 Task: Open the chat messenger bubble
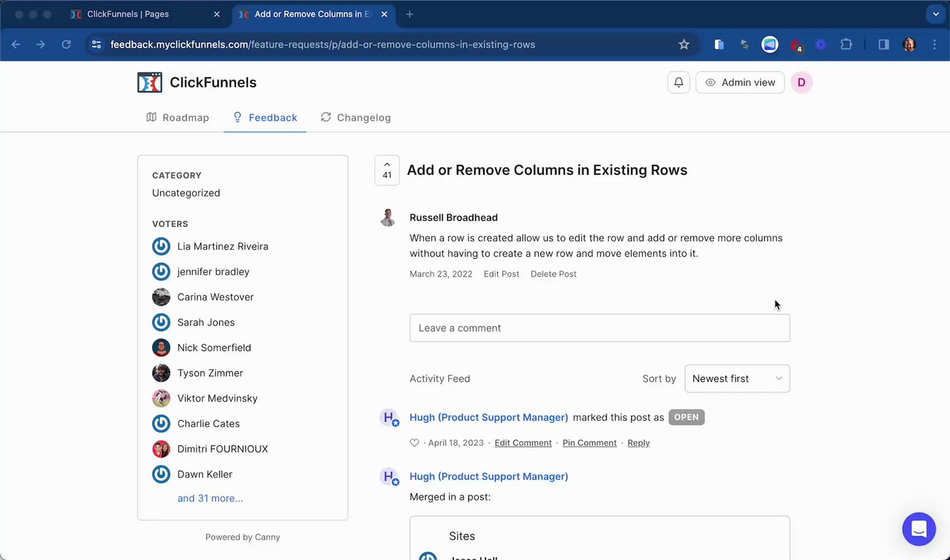click(x=919, y=529)
